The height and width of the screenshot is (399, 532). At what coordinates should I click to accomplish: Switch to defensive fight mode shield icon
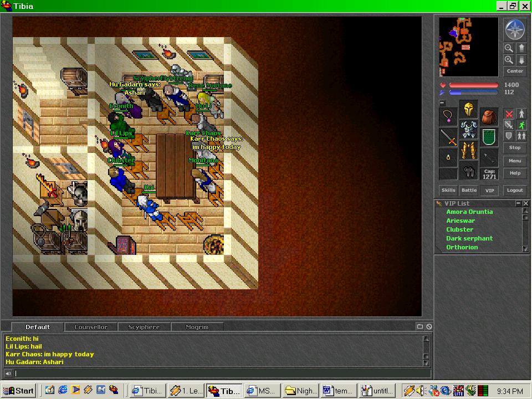tap(509, 136)
